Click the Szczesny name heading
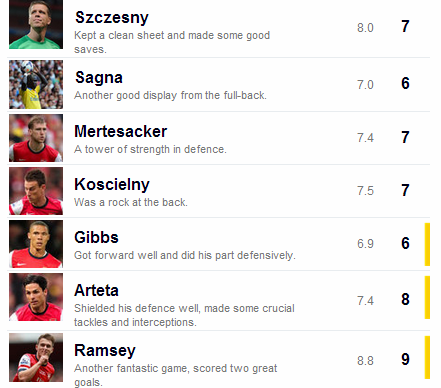The height and width of the screenshot is (388, 441). coord(112,18)
